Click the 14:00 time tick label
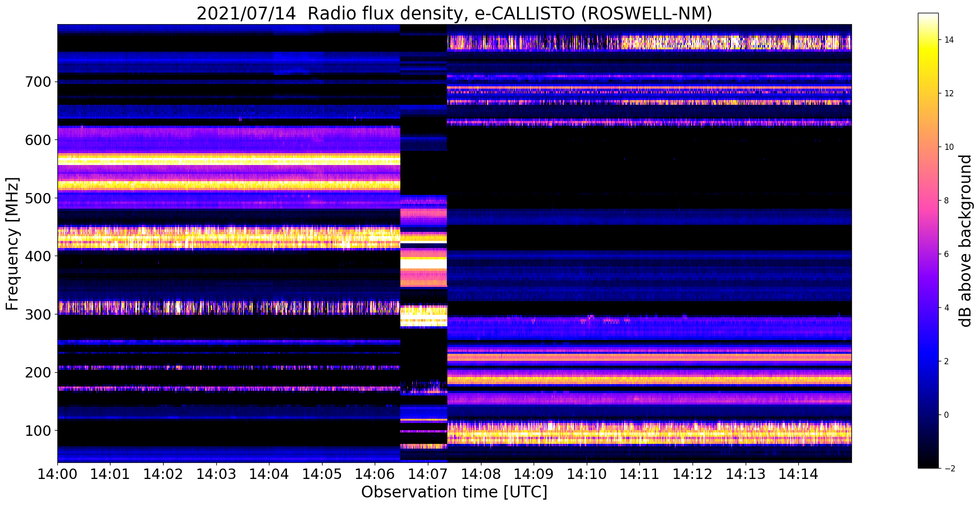 57,474
